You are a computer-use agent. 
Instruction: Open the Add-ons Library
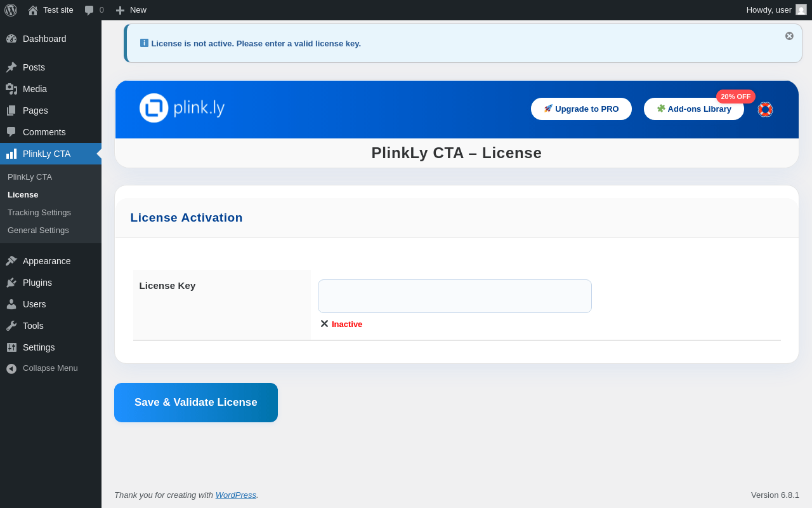(x=694, y=109)
